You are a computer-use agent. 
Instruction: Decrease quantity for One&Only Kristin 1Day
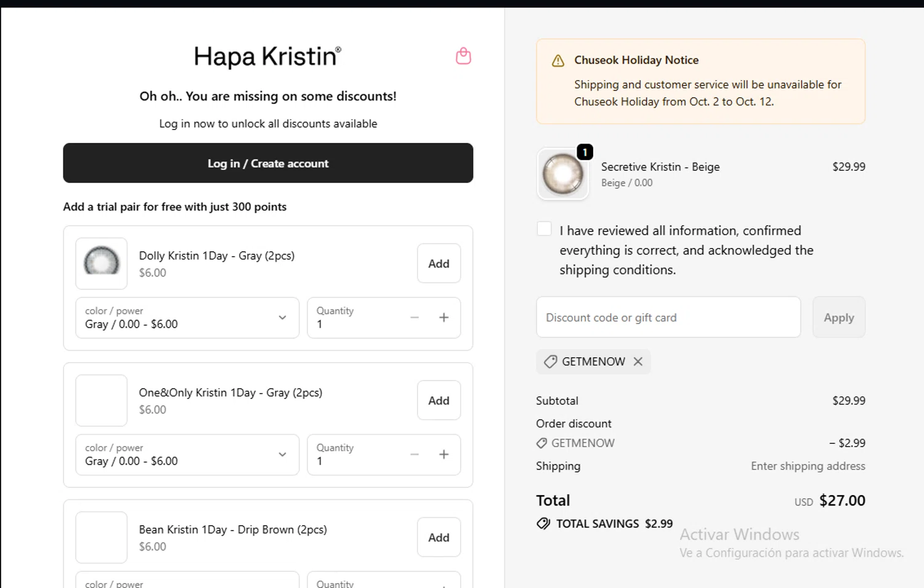coord(415,454)
